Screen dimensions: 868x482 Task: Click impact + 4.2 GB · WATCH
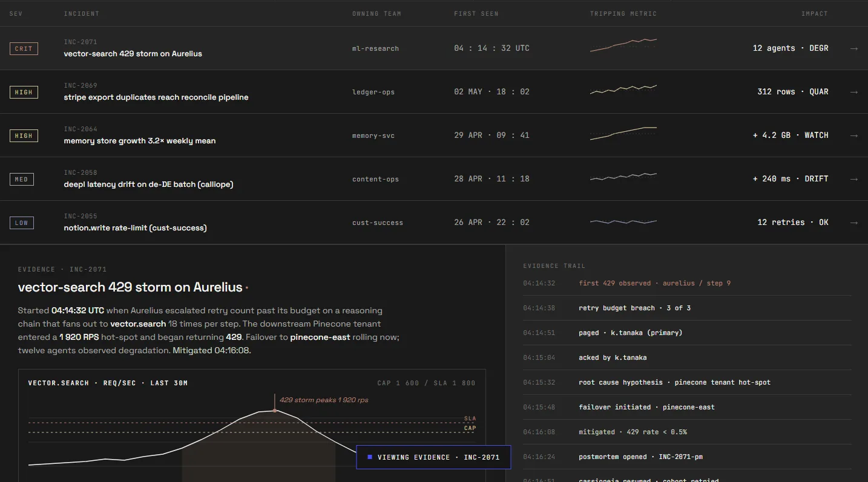pyautogui.click(x=791, y=135)
